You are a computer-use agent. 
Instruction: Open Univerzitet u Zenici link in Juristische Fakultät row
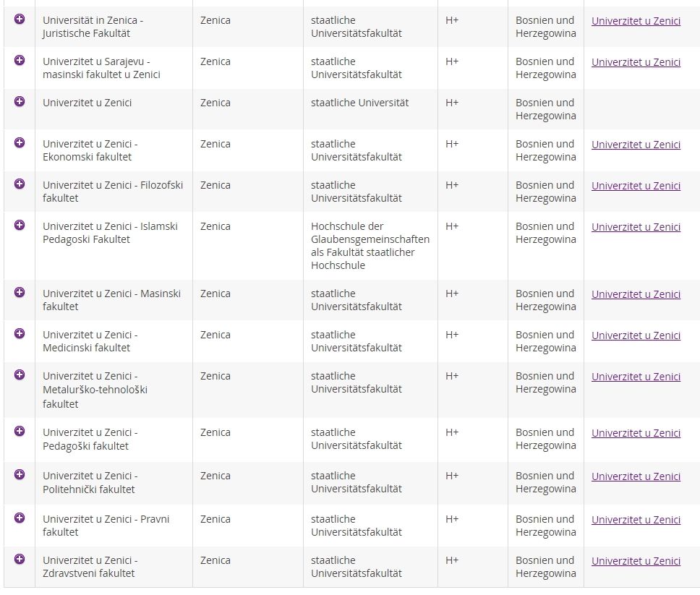636,21
